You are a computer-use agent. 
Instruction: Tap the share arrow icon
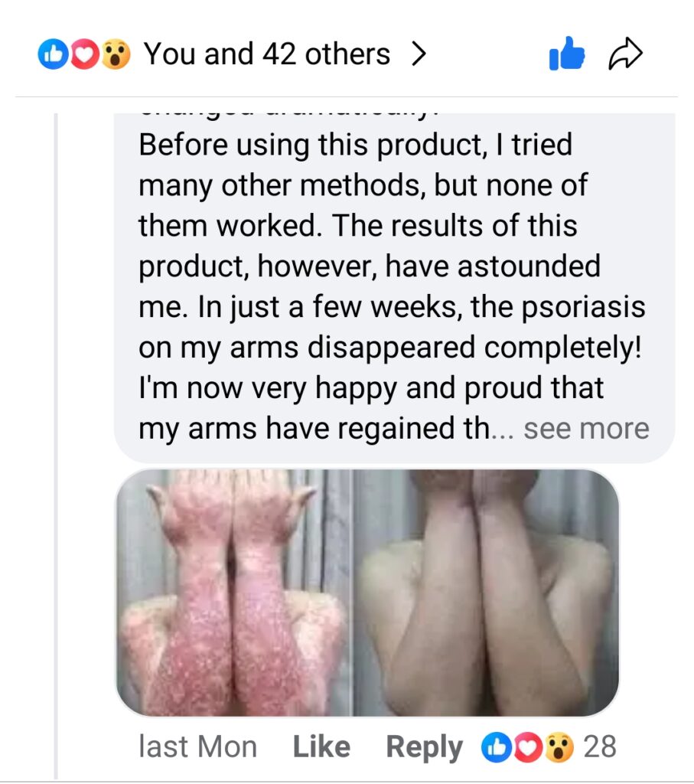(x=625, y=55)
